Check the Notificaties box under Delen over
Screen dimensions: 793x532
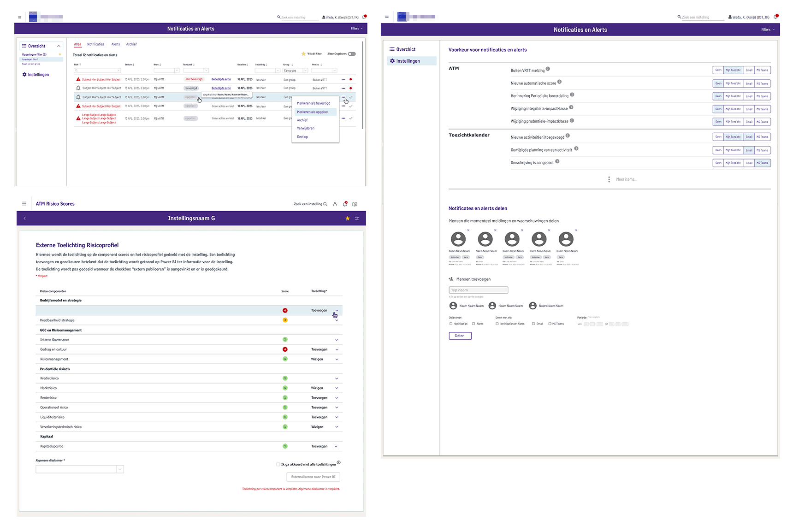pos(451,324)
